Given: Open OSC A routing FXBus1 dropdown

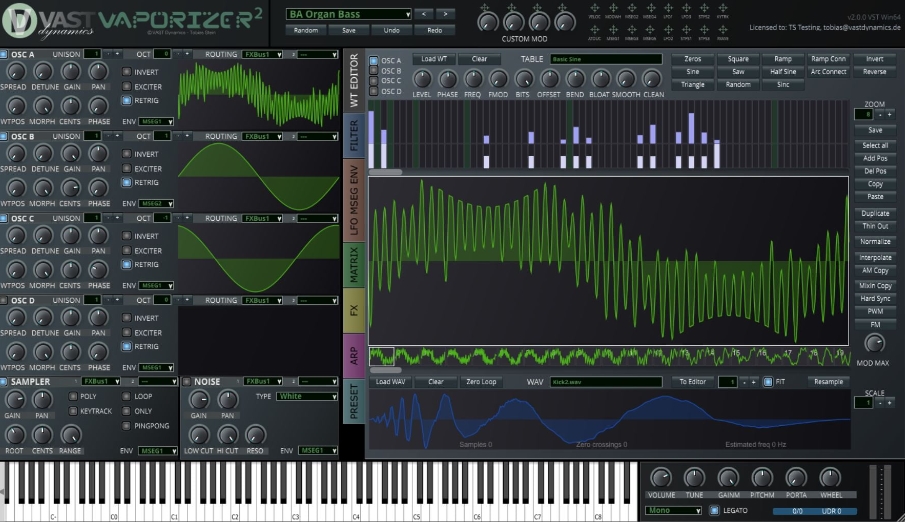Looking at the screenshot, I should tap(262, 54).
